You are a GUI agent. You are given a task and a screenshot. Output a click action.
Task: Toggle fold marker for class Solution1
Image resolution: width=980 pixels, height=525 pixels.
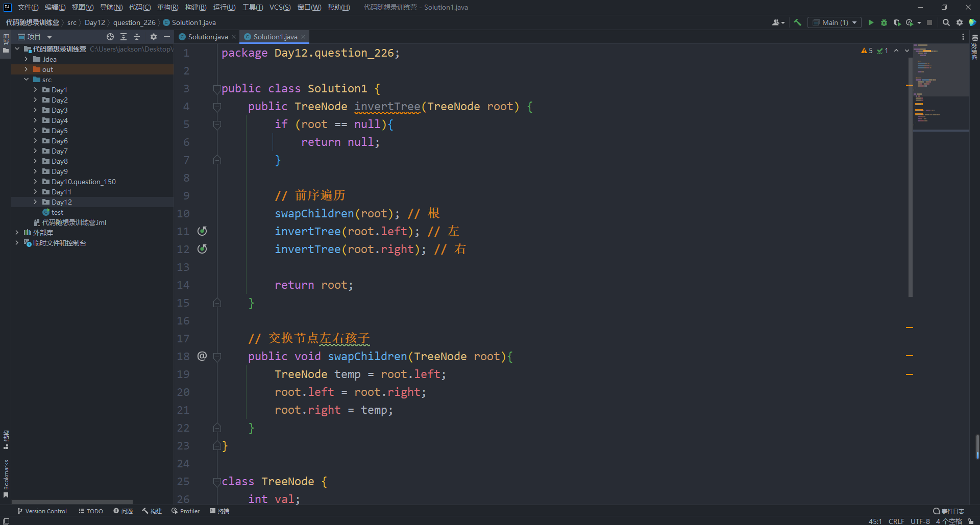(x=217, y=89)
